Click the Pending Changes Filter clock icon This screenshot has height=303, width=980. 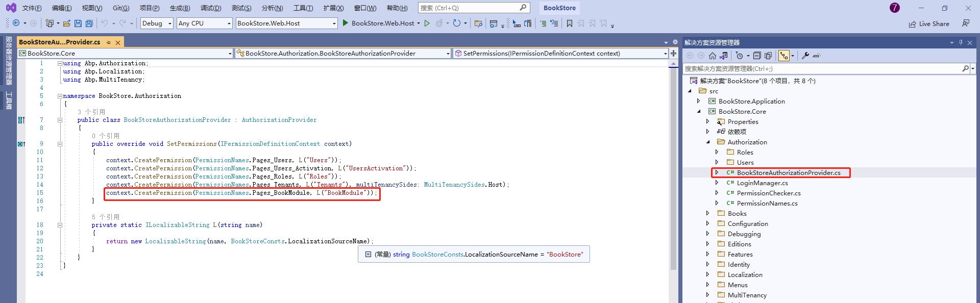point(739,56)
